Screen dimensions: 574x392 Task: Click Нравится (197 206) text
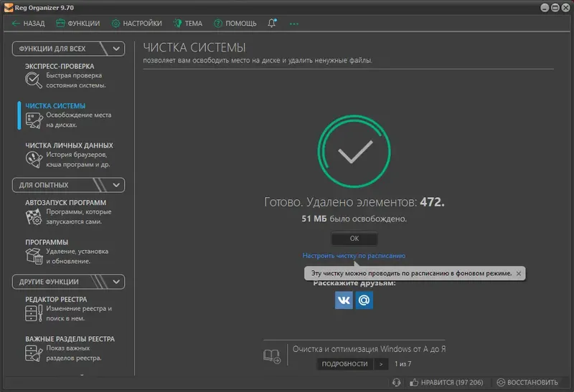(x=452, y=383)
